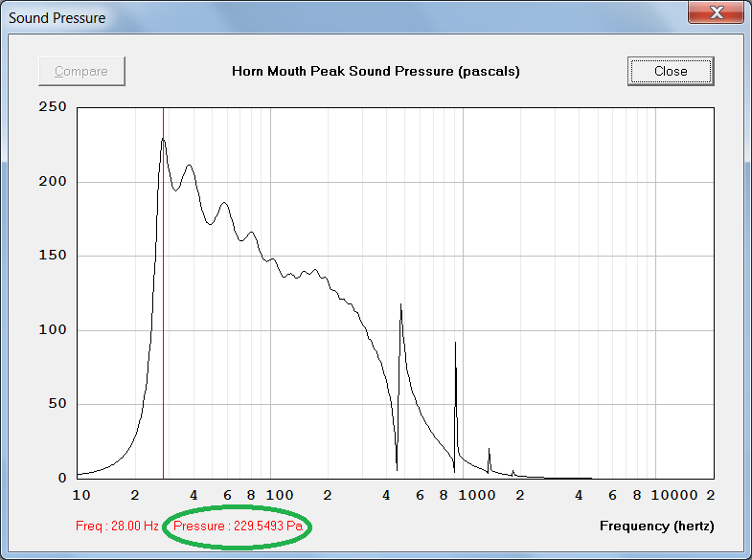Click the 200 y-axis label
The width and height of the screenshot is (752, 560).
[x=53, y=182]
